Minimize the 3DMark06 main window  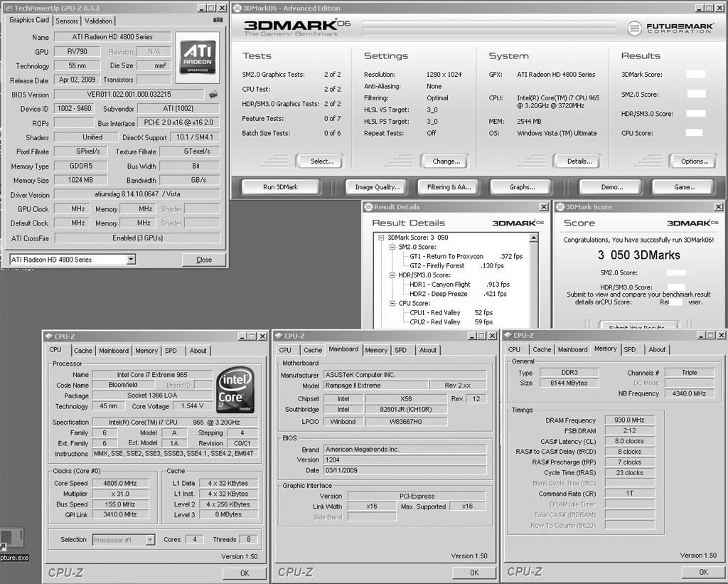700,8
